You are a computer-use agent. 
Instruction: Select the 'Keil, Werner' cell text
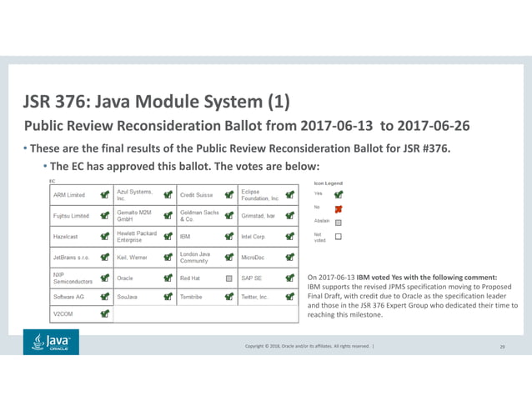point(132,258)
